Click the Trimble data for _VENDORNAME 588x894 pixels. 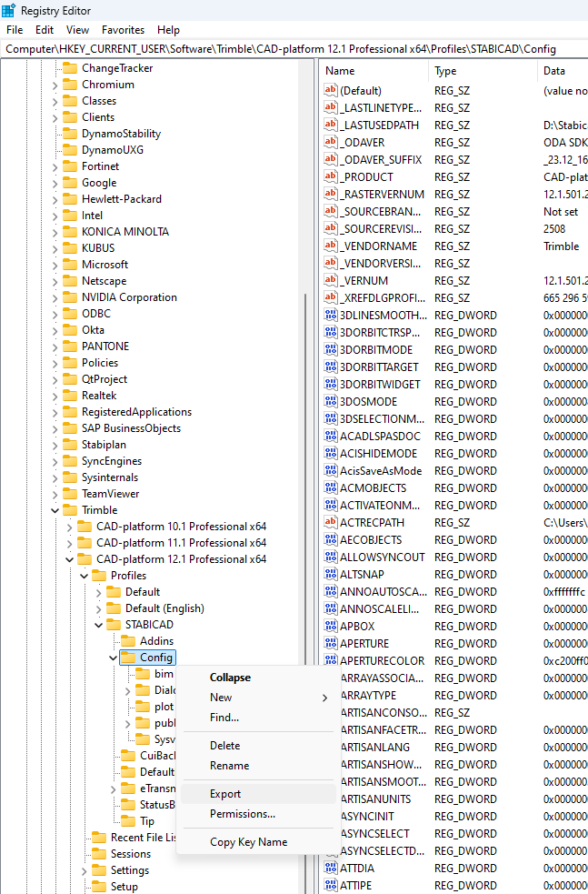562,246
